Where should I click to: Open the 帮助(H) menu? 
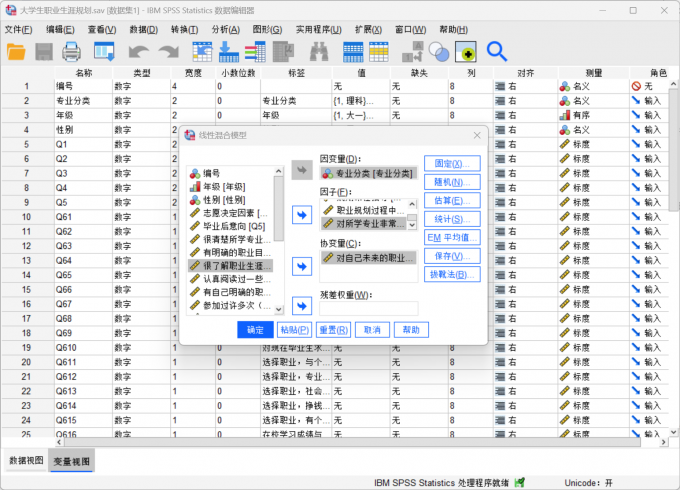pos(453,29)
